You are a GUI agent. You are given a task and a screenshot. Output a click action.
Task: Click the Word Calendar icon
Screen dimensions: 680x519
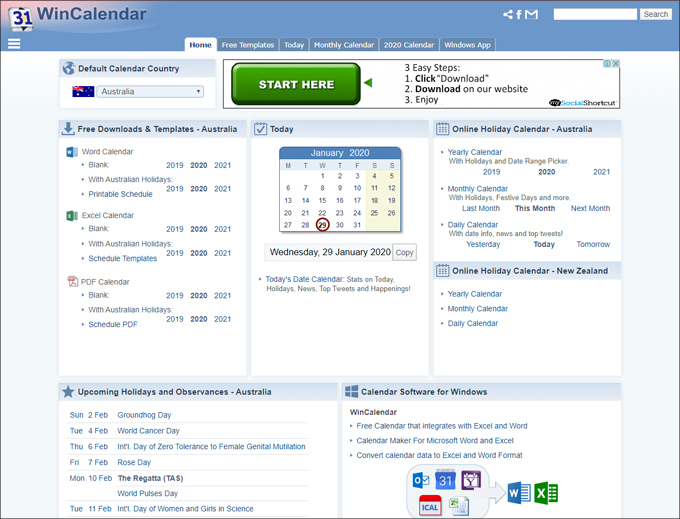[x=72, y=152]
